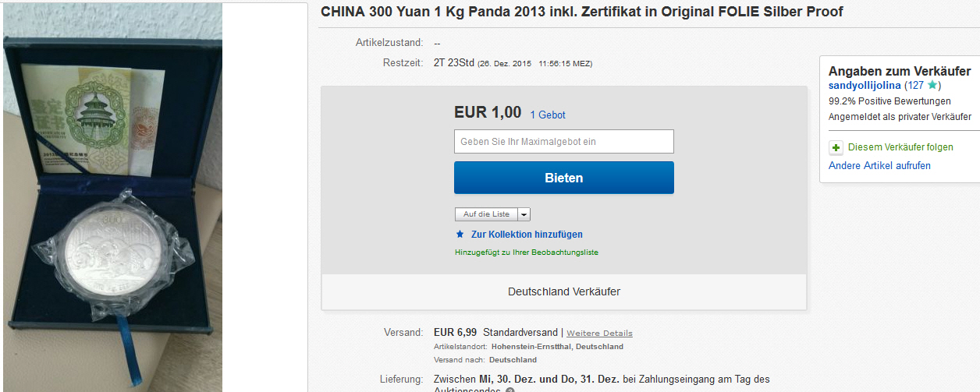Click the Hinzugefügt zu Ihrer Beobachtungsliste notice

[527, 253]
